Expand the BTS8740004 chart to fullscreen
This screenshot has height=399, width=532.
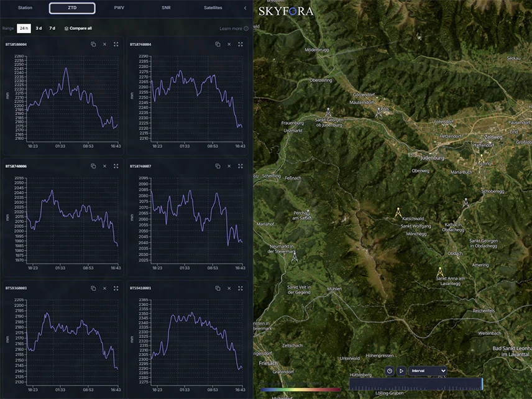click(x=241, y=44)
